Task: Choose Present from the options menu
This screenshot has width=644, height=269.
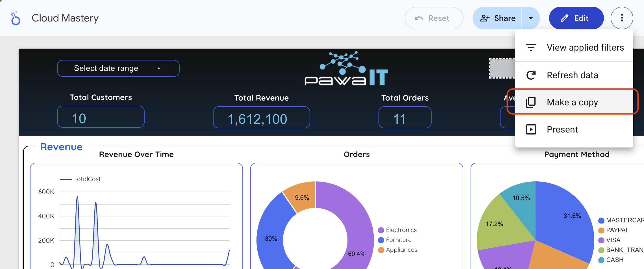Action: (562, 129)
